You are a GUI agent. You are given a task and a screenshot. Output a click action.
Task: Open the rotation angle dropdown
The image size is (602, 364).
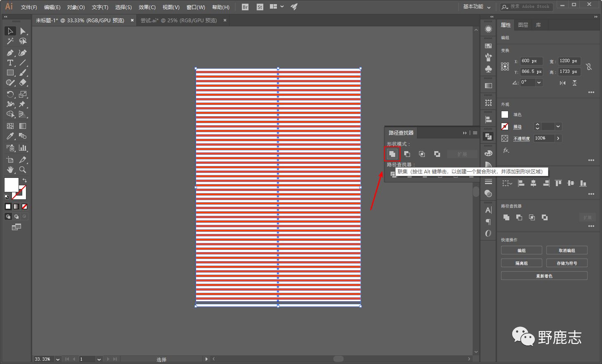539,82
